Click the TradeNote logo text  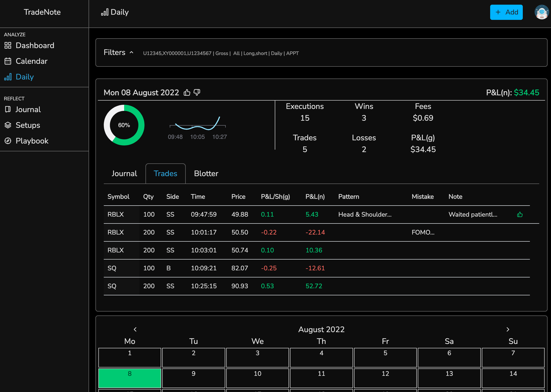click(42, 12)
